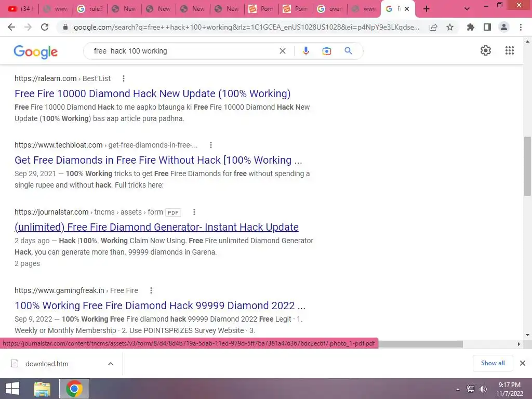This screenshot has width=532, height=399.
Task: Close the downloads bar
Action: point(523,363)
